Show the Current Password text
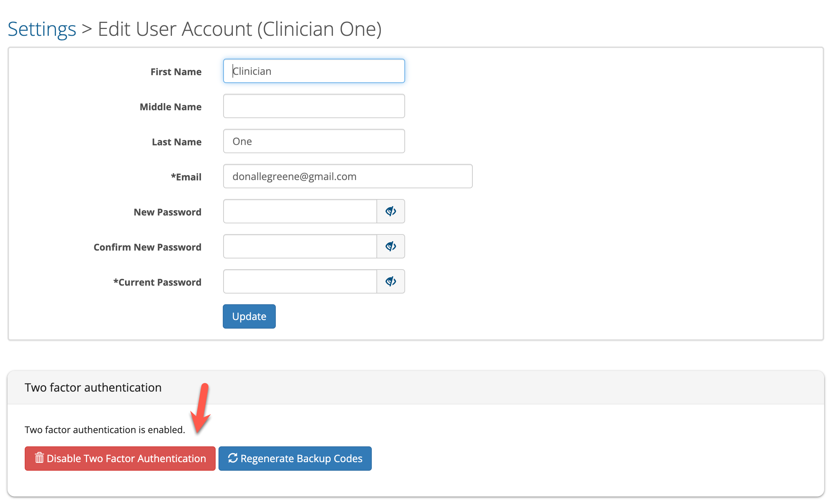 coord(391,281)
